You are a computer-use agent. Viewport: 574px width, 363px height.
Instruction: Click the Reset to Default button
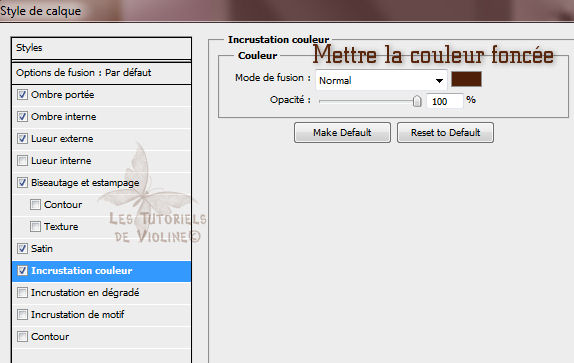(446, 132)
